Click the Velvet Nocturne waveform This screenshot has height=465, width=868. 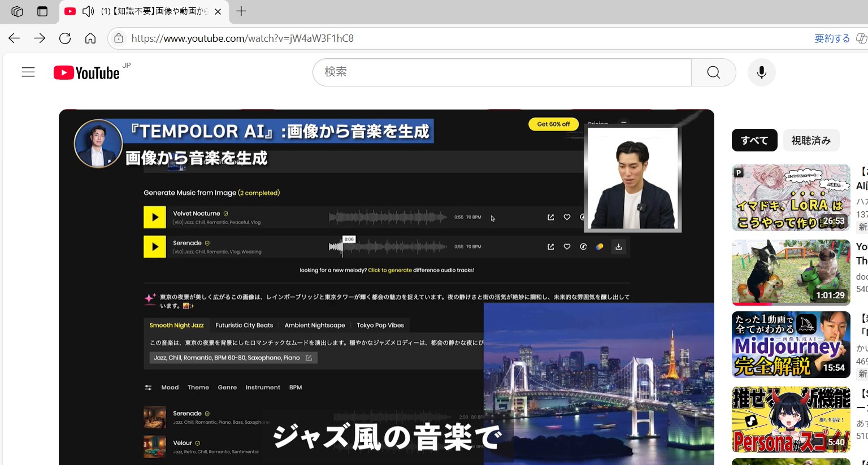point(389,217)
